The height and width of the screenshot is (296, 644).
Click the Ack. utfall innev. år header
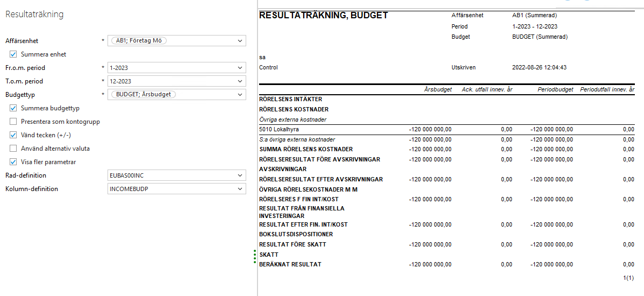486,89
